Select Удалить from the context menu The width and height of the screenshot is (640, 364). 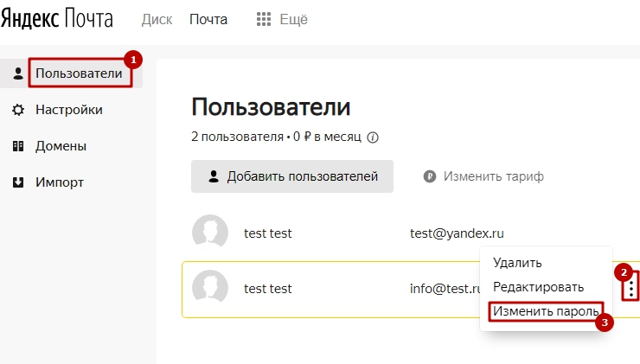517,262
